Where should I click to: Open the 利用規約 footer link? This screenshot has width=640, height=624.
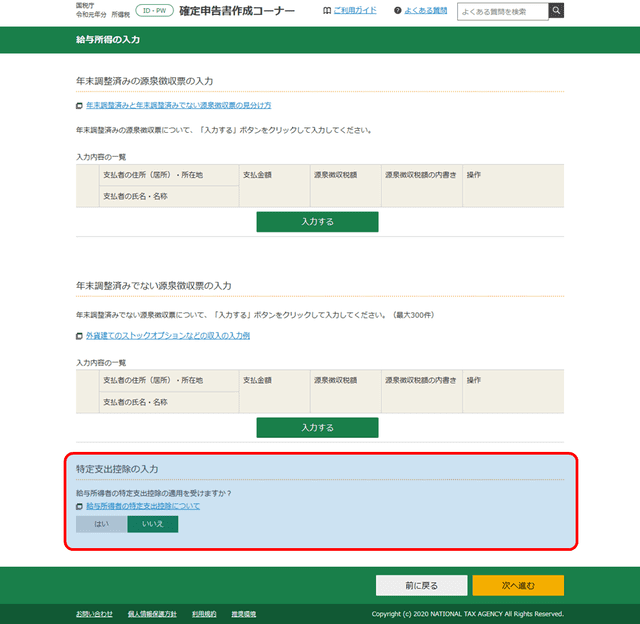(x=204, y=614)
